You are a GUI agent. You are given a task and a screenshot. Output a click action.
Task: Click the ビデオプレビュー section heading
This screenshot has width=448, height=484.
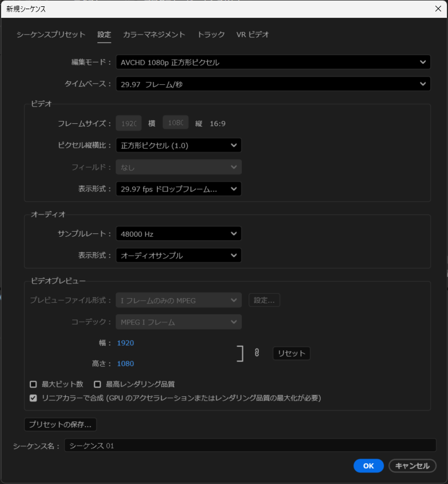click(58, 281)
